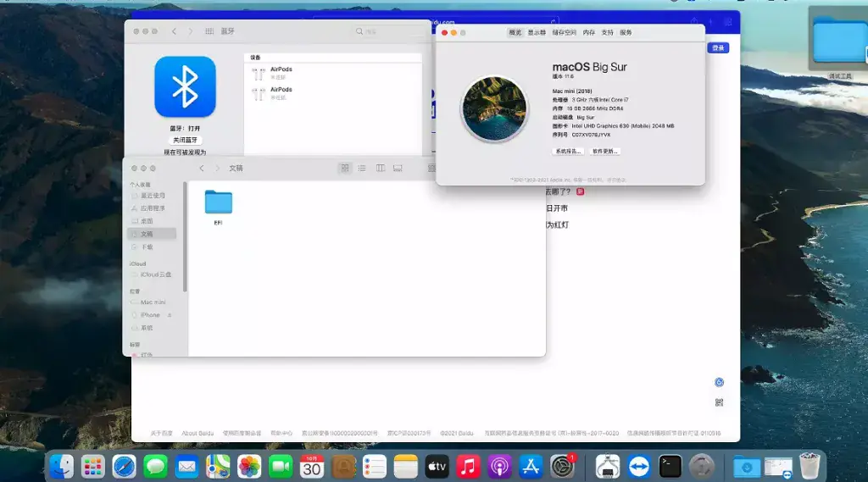Screen dimensions: 868x482
Task: Launch Apple TV from Dock
Action: [437, 467]
